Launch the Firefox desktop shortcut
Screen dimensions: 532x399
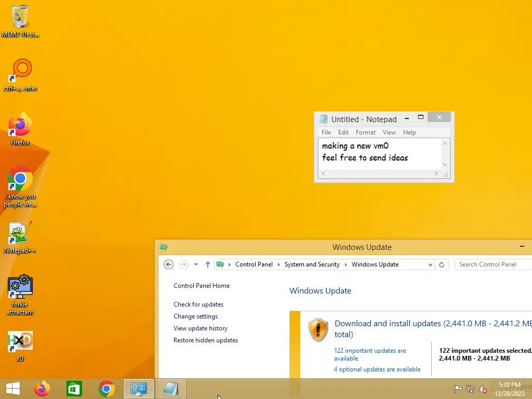[x=20, y=129]
